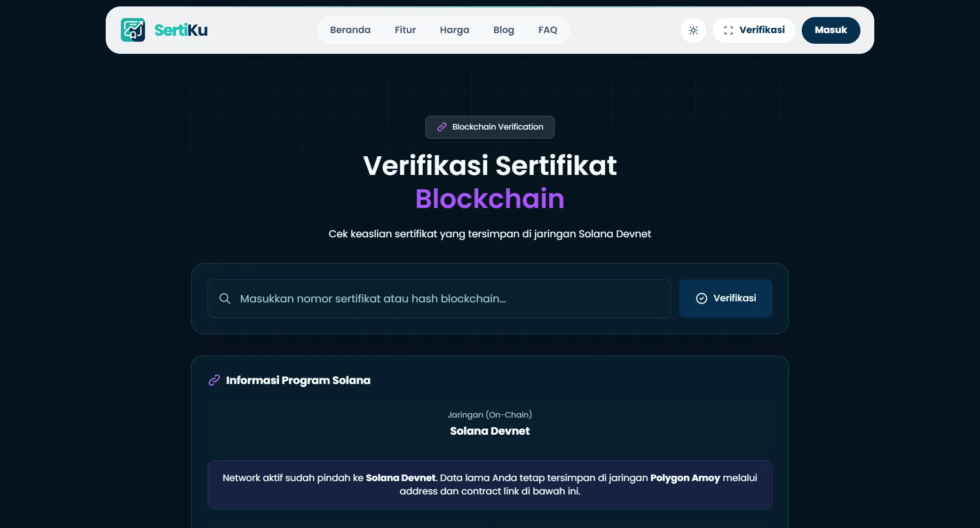Image resolution: width=980 pixels, height=528 pixels.
Task: Click the link icon beside Informasi Program Solana
Action: tap(214, 380)
